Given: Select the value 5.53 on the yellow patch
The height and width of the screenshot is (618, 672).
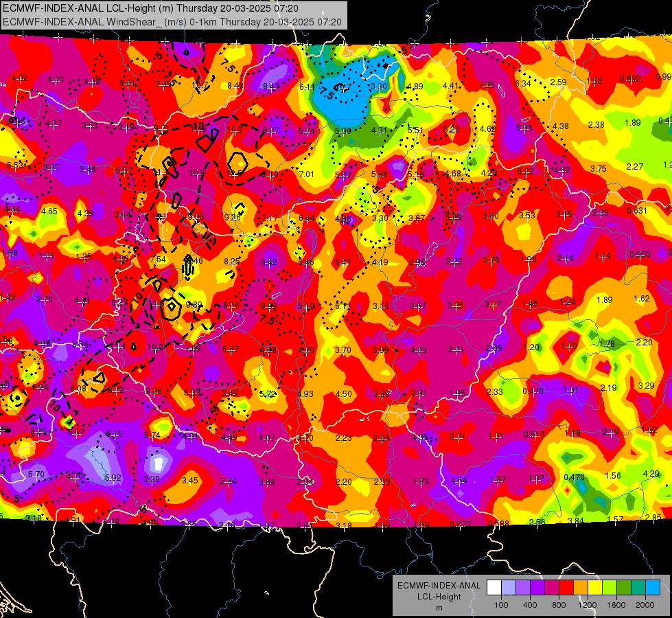Looking at the screenshot, I should (15, 165).
